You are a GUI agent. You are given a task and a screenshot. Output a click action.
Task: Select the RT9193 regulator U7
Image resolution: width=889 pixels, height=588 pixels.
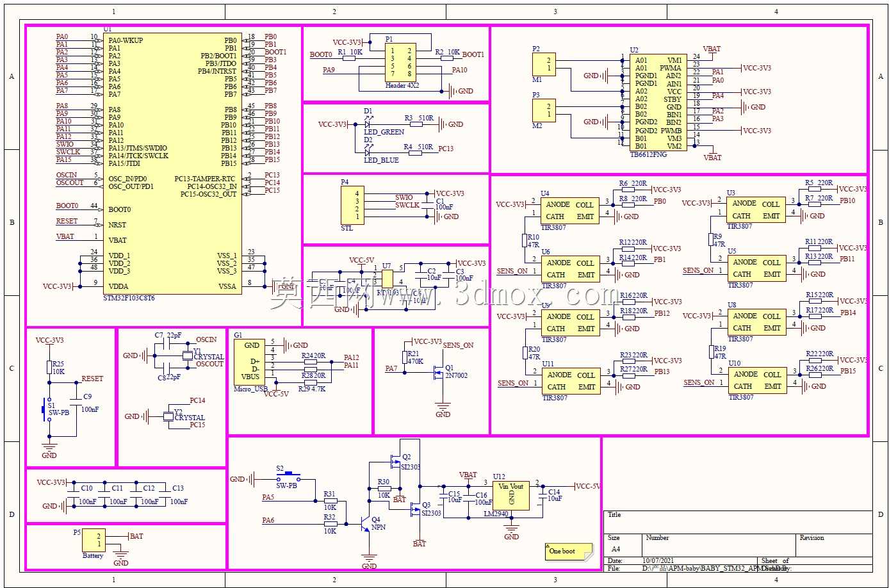pyautogui.click(x=387, y=278)
